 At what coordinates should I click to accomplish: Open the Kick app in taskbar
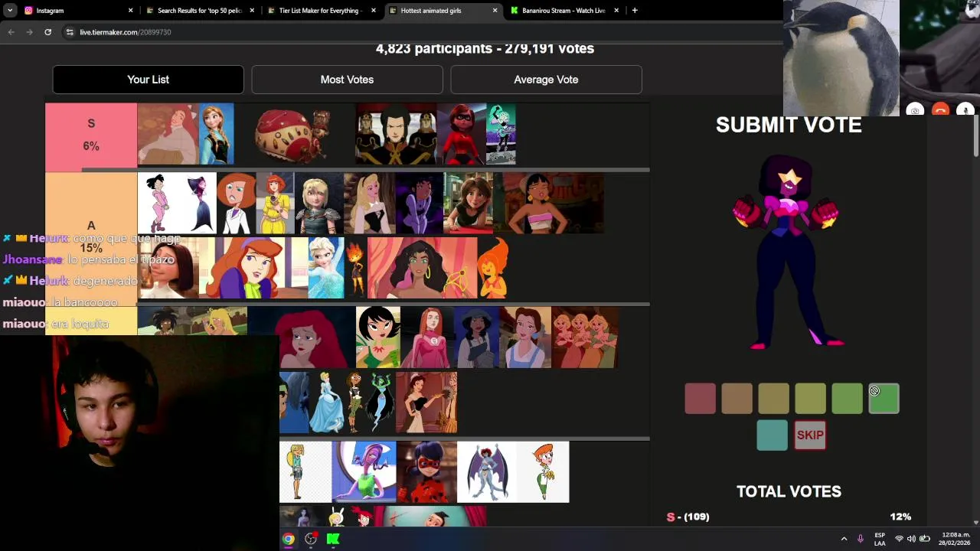click(333, 539)
